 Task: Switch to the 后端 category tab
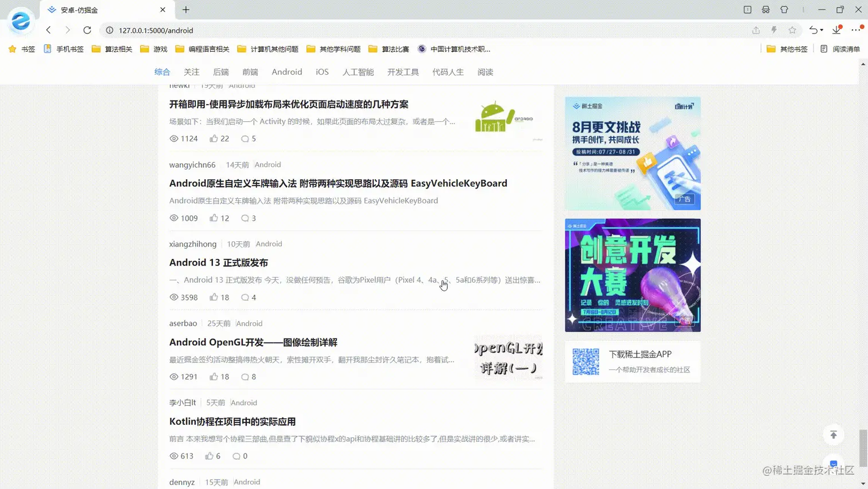pos(221,72)
